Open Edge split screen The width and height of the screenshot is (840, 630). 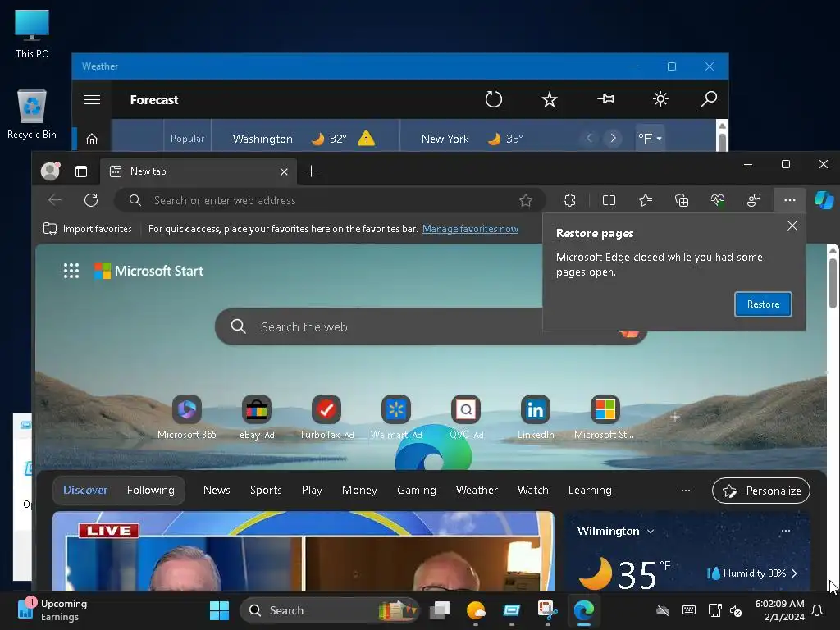click(x=609, y=200)
